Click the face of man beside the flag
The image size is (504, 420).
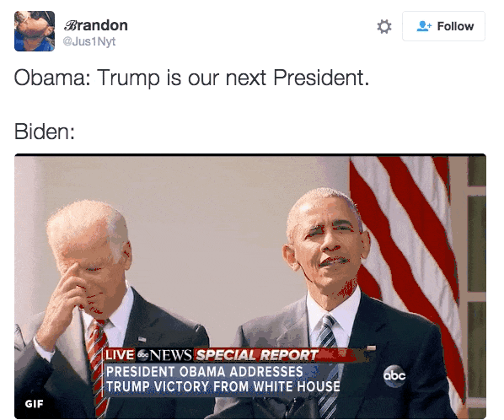[328, 245]
